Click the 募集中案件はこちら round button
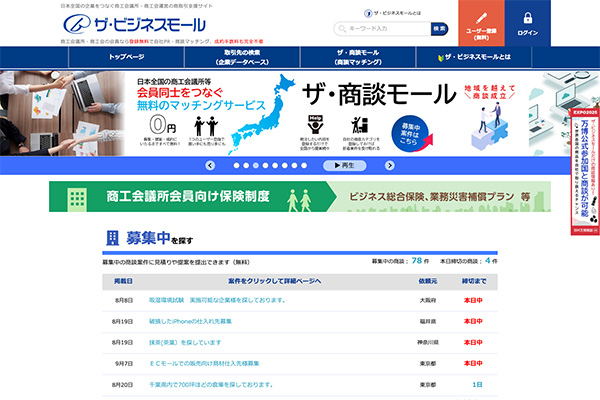 [x=410, y=134]
